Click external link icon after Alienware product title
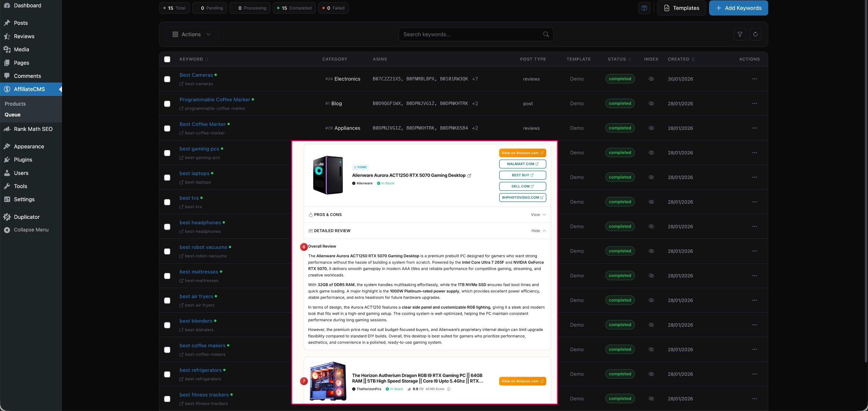 pyautogui.click(x=469, y=176)
